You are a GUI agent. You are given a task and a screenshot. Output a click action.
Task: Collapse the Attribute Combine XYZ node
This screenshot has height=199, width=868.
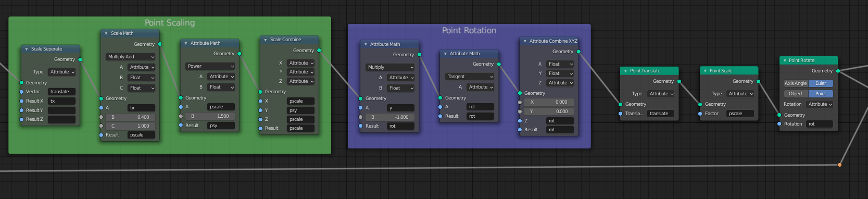[x=525, y=41]
